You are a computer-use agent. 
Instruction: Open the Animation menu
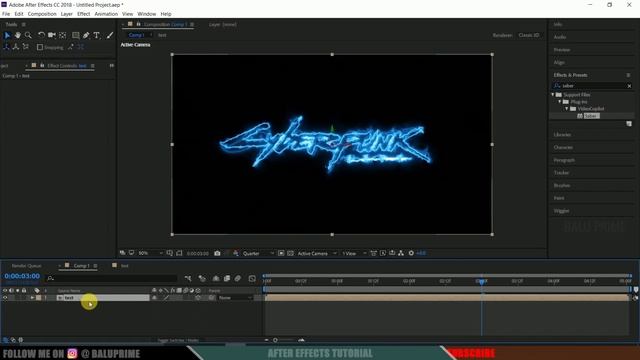(x=106, y=14)
